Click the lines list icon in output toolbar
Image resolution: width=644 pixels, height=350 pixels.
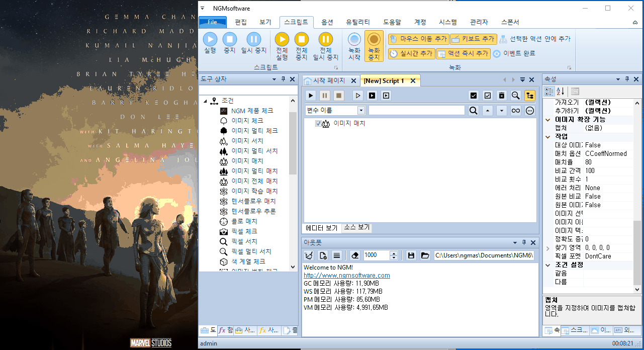coord(337,255)
